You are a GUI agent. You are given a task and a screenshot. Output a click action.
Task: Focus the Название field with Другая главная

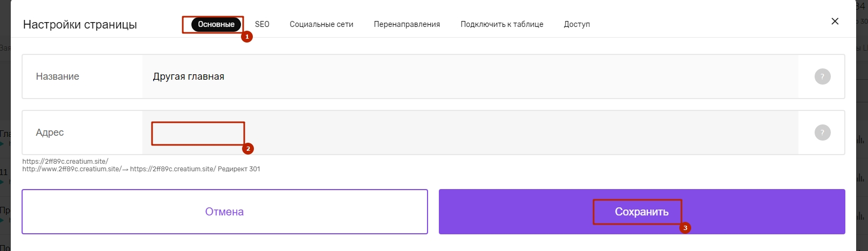click(470, 76)
